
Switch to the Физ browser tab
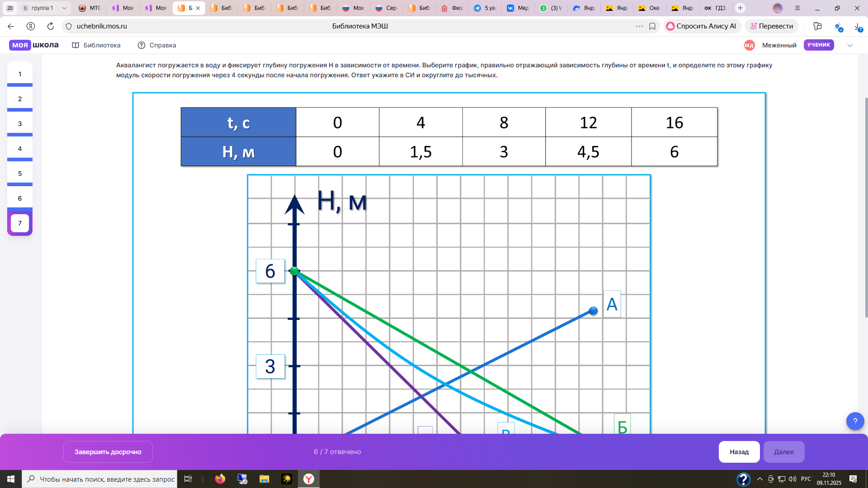[x=452, y=8]
